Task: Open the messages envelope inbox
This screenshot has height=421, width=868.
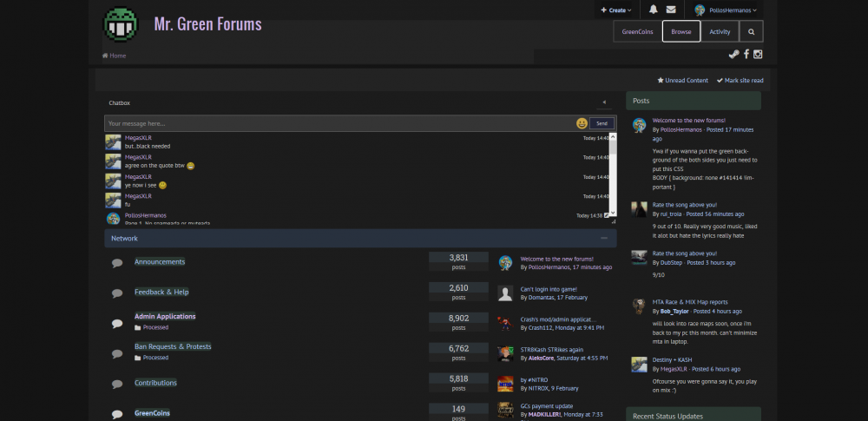Action: tap(671, 10)
